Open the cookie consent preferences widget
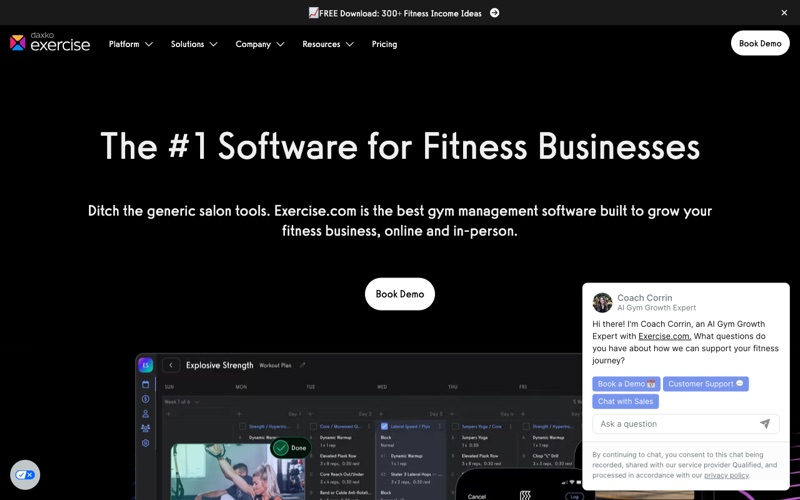800x500 pixels. click(24, 474)
